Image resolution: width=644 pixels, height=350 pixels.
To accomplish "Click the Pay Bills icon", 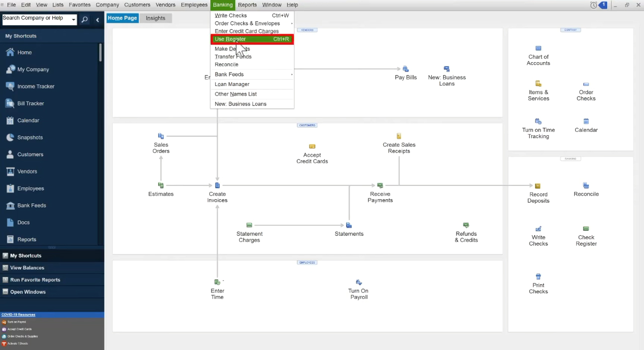I will coord(405,69).
